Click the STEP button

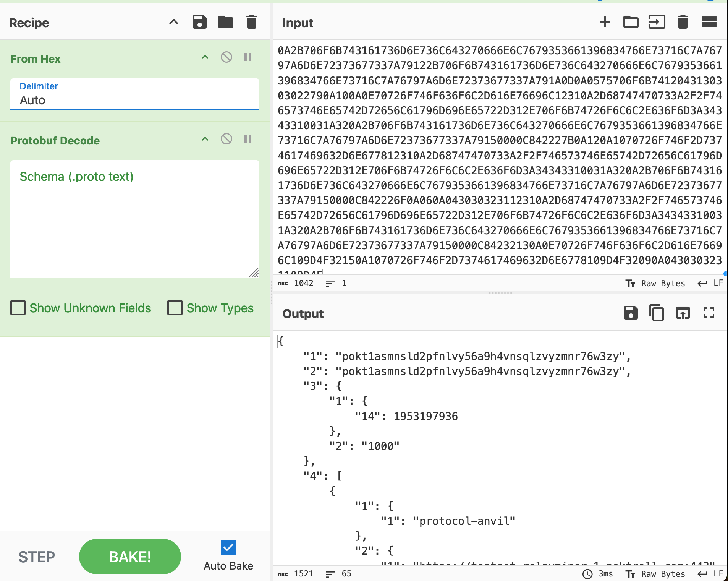(x=37, y=557)
